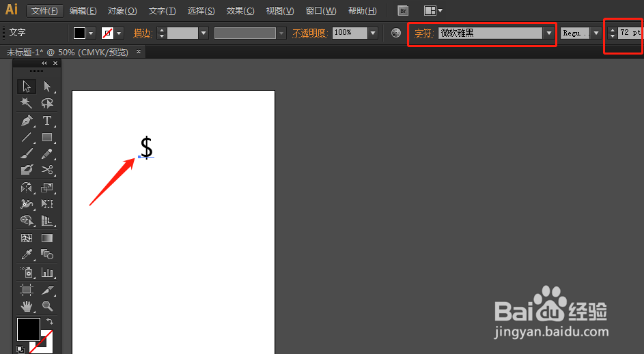Image resolution: width=644 pixels, height=354 pixels.
Task: Select the Paintbrush tool
Action: pos(26,153)
